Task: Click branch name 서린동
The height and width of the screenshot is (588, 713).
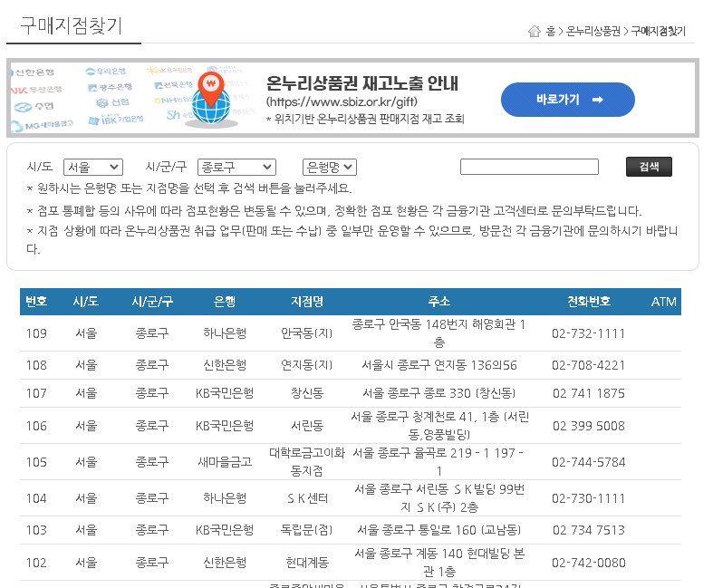Action: tap(307, 426)
